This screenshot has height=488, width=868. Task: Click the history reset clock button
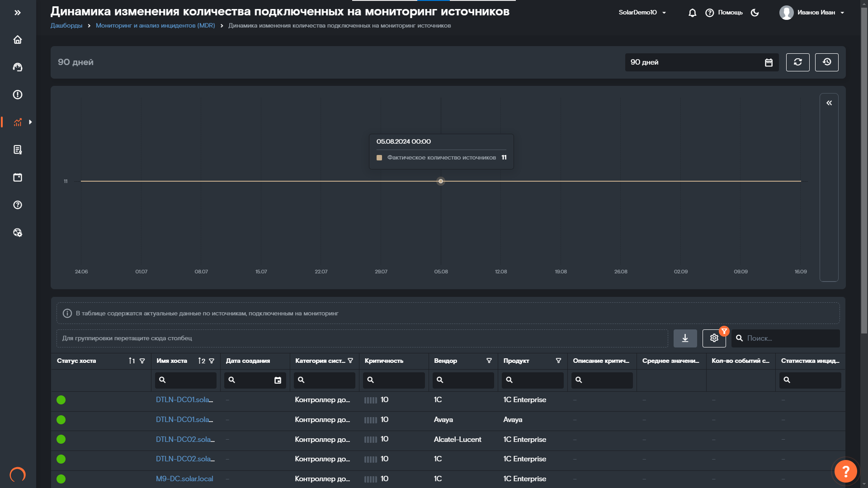[826, 62]
